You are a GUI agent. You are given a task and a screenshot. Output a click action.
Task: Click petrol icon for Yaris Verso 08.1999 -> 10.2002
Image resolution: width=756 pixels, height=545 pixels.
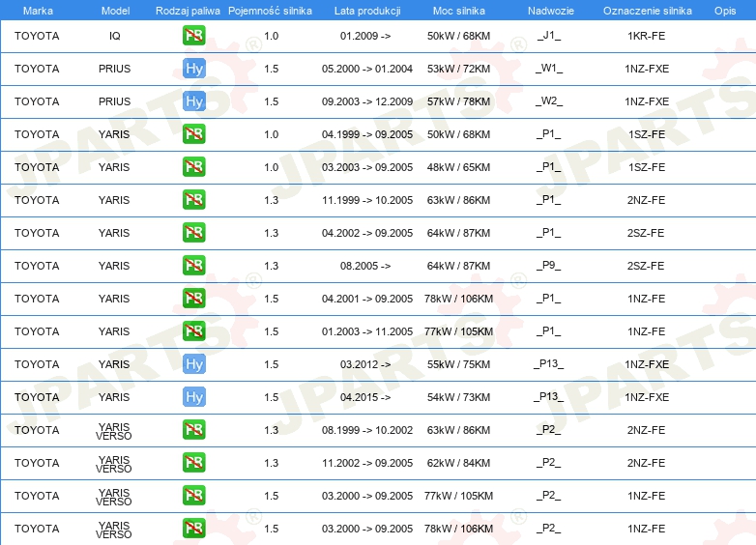coord(193,429)
